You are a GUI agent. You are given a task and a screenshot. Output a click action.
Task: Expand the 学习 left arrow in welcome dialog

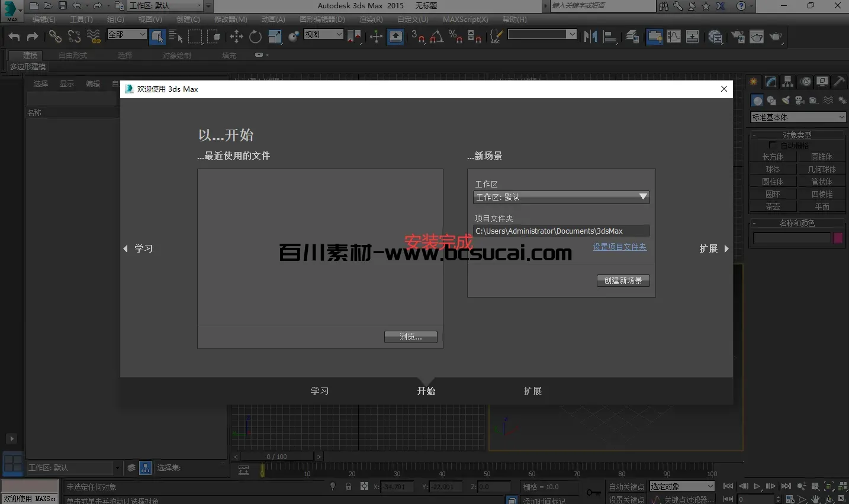(126, 248)
